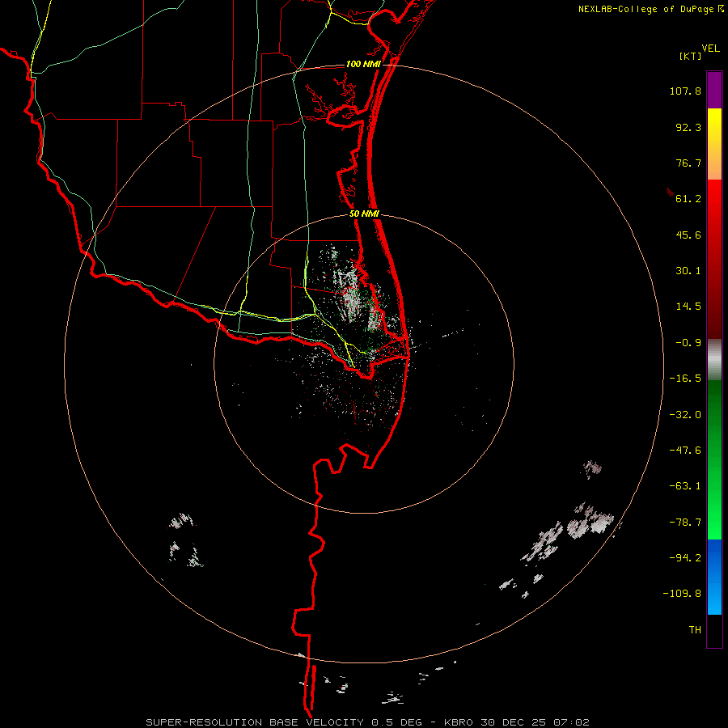
Task: Click the VEL legend title
Action: click(x=710, y=49)
